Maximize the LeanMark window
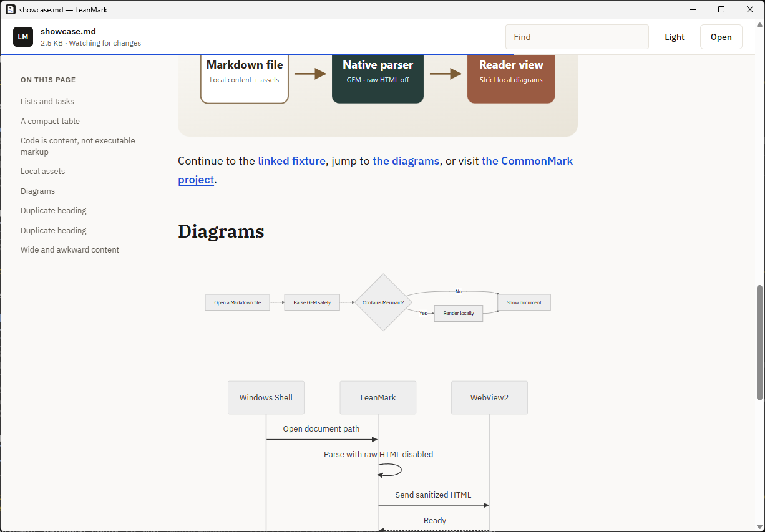Screen dimensions: 765x532 [x=721, y=9]
